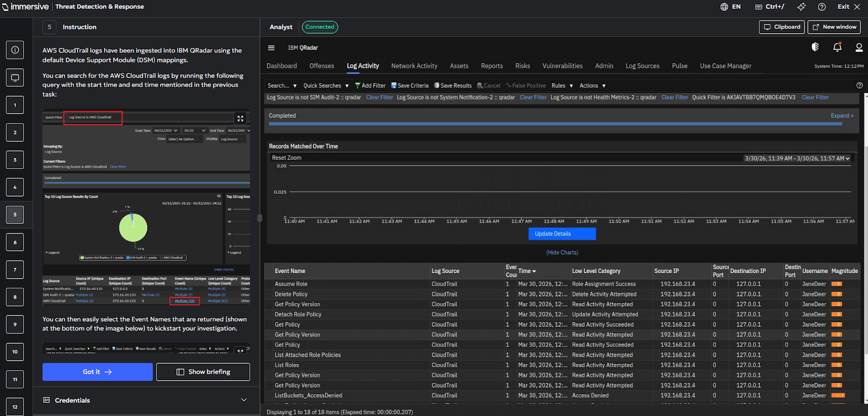The image size is (868, 416).
Task: Open the user profile icon in QRadar
Action: coord(859,48)
